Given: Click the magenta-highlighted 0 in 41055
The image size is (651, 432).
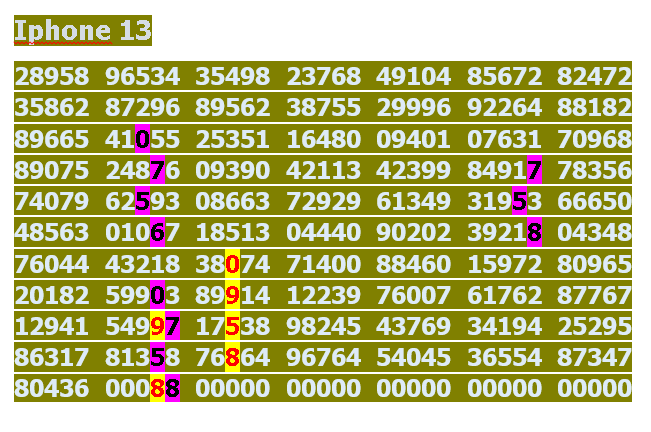Looking at the screenshot, I should (x=143, y=139).
